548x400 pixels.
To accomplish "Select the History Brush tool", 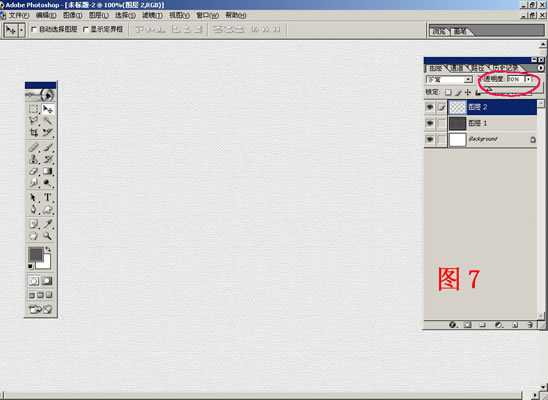I will click(x=47, y=159).
